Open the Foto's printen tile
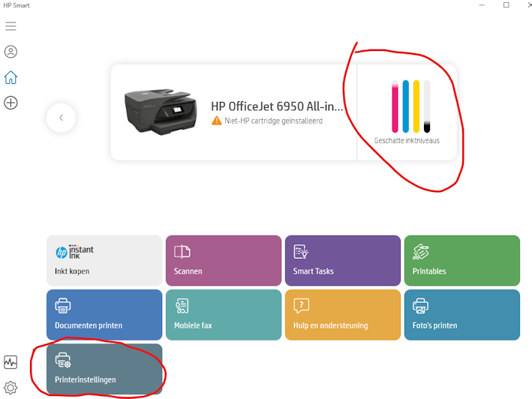 pyautogui.click(x=462, y=315)
